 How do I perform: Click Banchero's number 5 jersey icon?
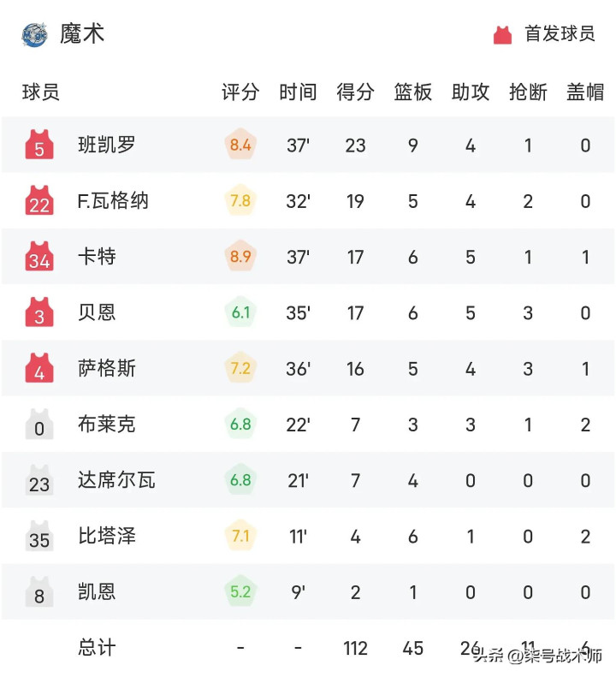coord(39,145)
